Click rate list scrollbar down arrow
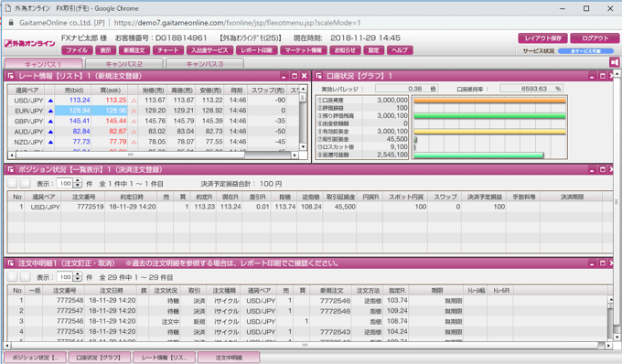 303,146
